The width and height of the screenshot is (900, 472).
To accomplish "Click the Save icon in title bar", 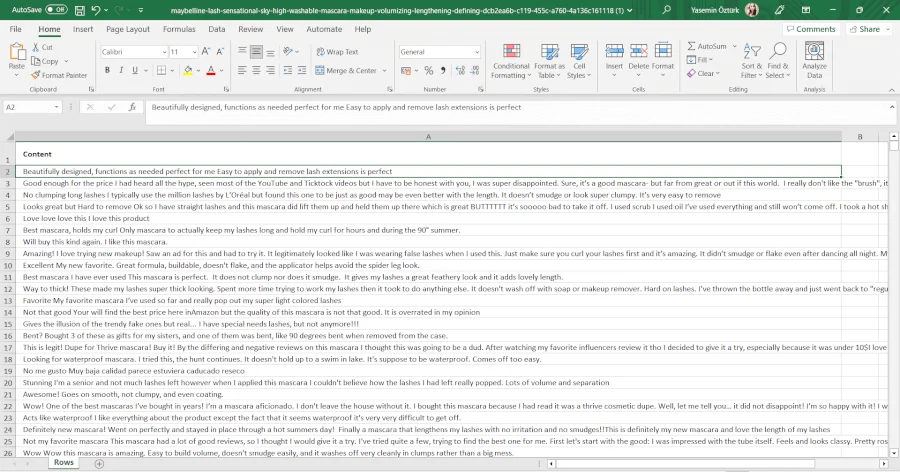I will [80, 10].
